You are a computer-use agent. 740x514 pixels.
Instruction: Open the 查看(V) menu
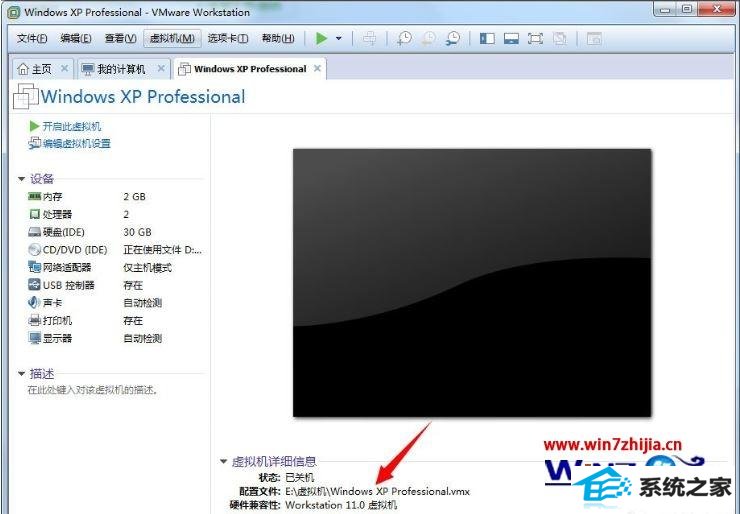click(120, 38)
